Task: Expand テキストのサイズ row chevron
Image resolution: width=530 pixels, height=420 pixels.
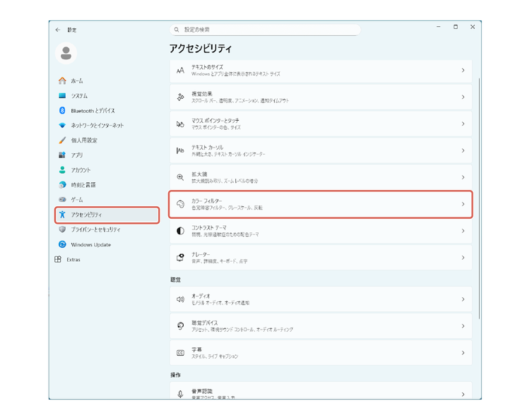Action: pyautogui.click(x=463, y=70)
